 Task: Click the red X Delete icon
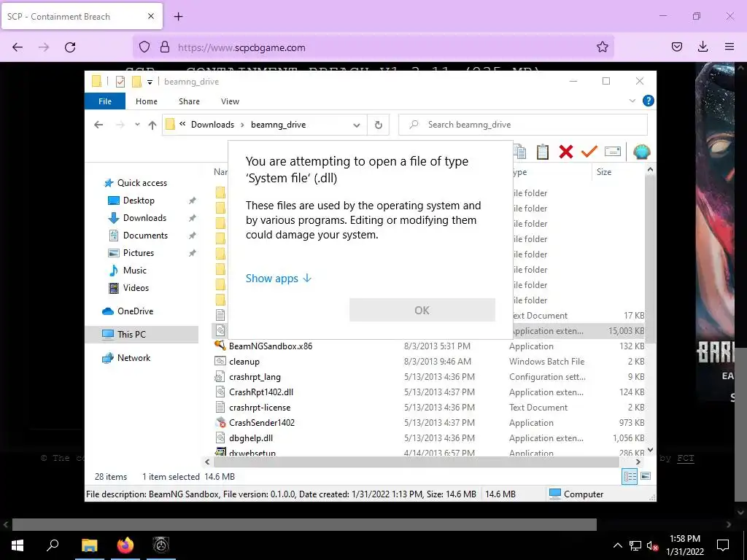pyautogui.click(x=566, y=152)
